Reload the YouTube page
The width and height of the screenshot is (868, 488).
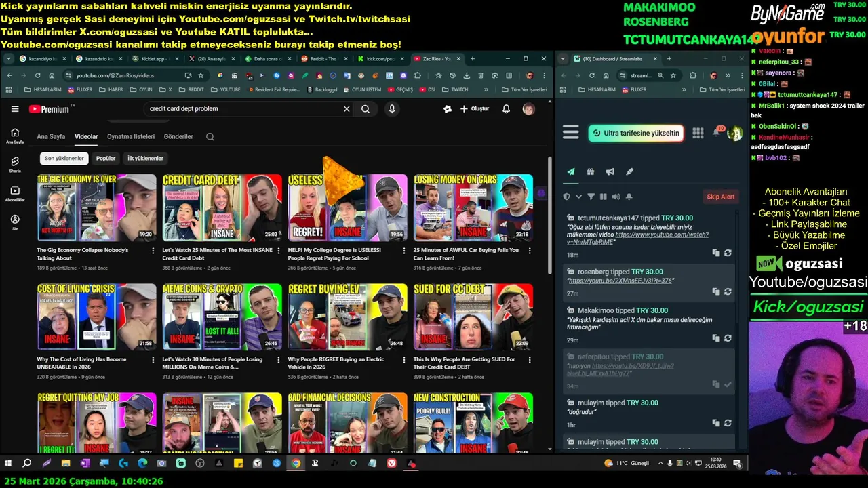pos(39,75)
